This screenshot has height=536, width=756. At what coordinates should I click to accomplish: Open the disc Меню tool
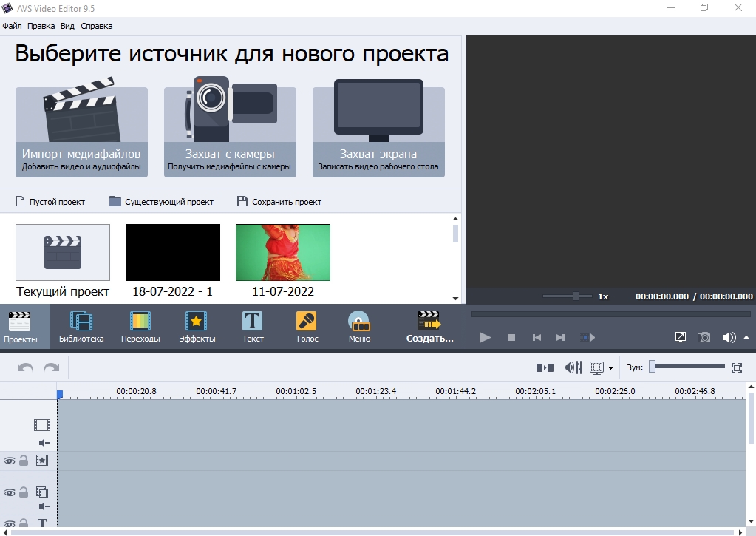pyautogui.click(x=359, y=327)
